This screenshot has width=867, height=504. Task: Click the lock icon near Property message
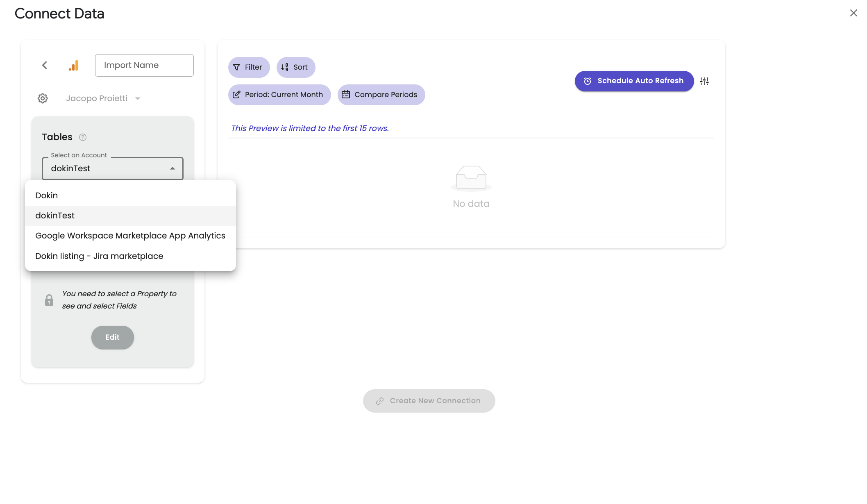pyautogui.click(x=49, y=300)
